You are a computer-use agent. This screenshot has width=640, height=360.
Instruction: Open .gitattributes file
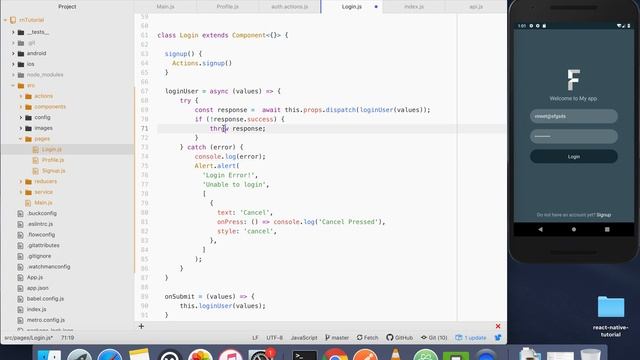tap(43, 245)
